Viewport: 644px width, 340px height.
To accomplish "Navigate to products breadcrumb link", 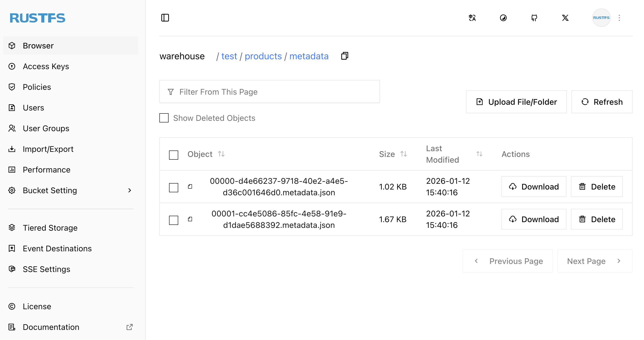I will 263,56.
